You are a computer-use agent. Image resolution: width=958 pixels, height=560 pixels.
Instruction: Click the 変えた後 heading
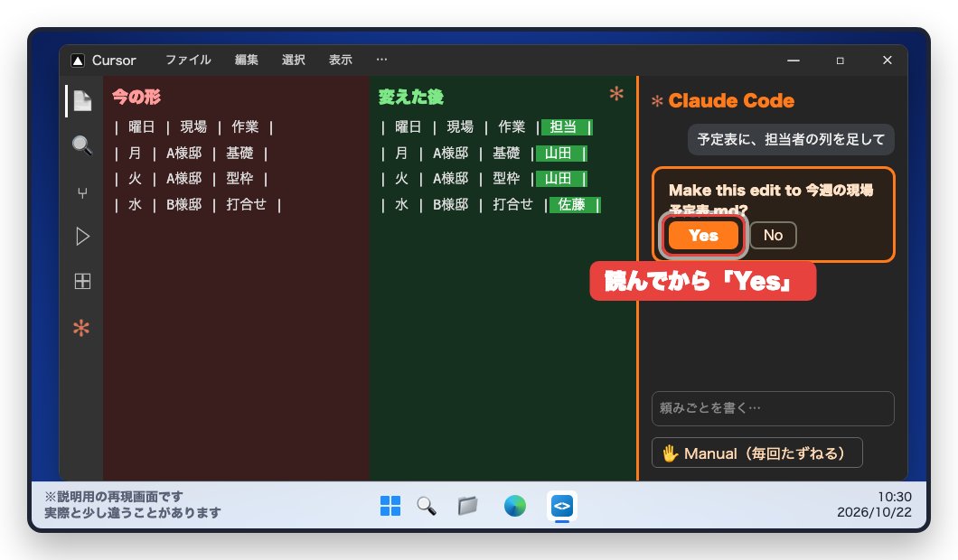click(411, 97)
